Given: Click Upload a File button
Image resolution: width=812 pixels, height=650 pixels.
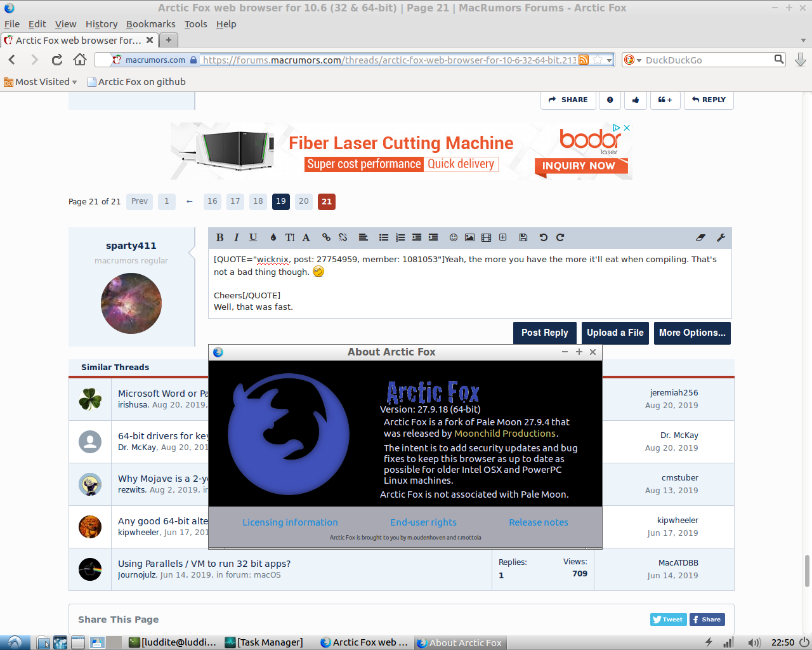Looking at the screenshot, I should pyautogui.click(x=615, y=333).
